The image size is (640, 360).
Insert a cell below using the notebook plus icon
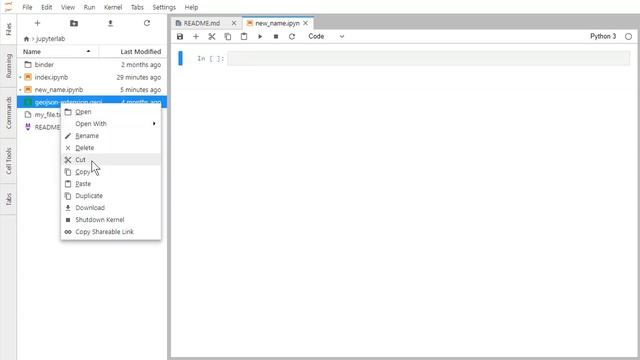196,36
